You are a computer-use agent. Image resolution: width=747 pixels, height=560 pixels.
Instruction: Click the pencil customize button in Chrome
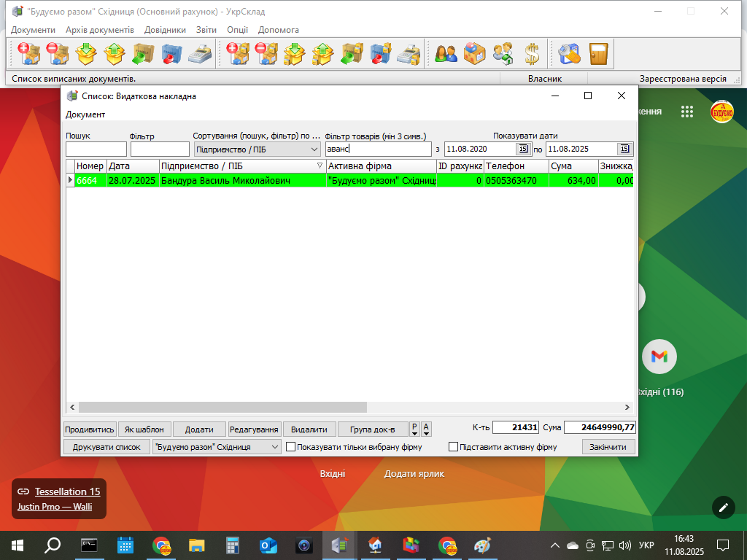[x=723, y=507]
